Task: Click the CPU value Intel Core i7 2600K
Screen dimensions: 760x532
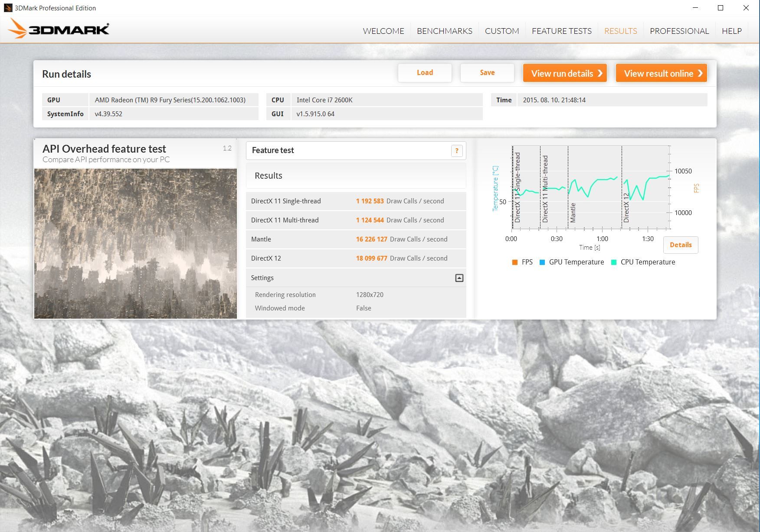Action: 324,100
